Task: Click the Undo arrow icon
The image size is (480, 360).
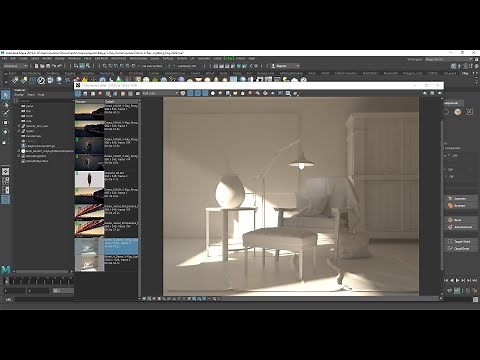Action: point(54,66)
